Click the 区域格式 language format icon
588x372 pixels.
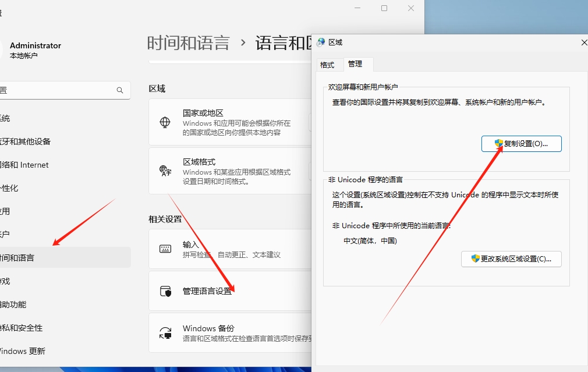165,171
